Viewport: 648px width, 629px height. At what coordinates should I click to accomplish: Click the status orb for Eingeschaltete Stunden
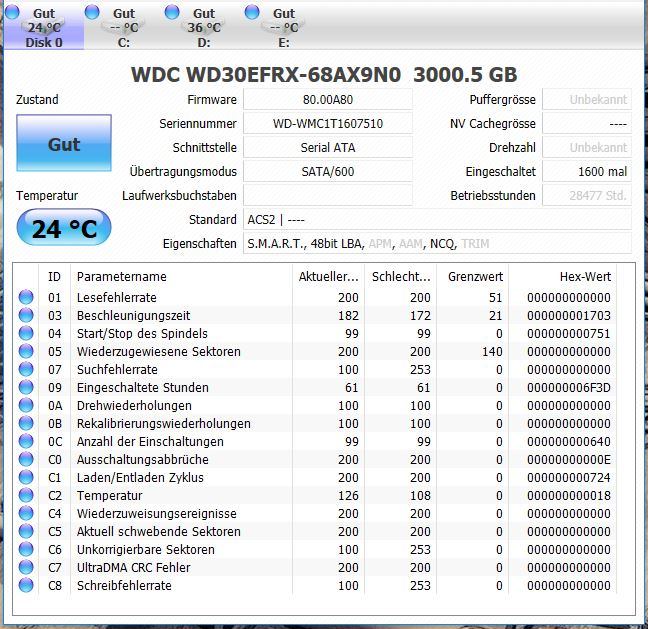pyautogui.click(x=26, y=387)
